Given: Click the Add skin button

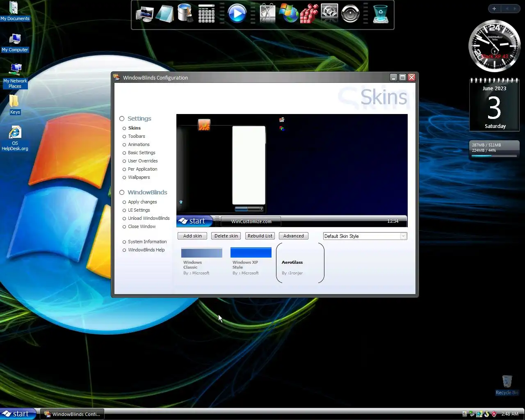Looking at the screenshot, I should [x=192, y=236].
